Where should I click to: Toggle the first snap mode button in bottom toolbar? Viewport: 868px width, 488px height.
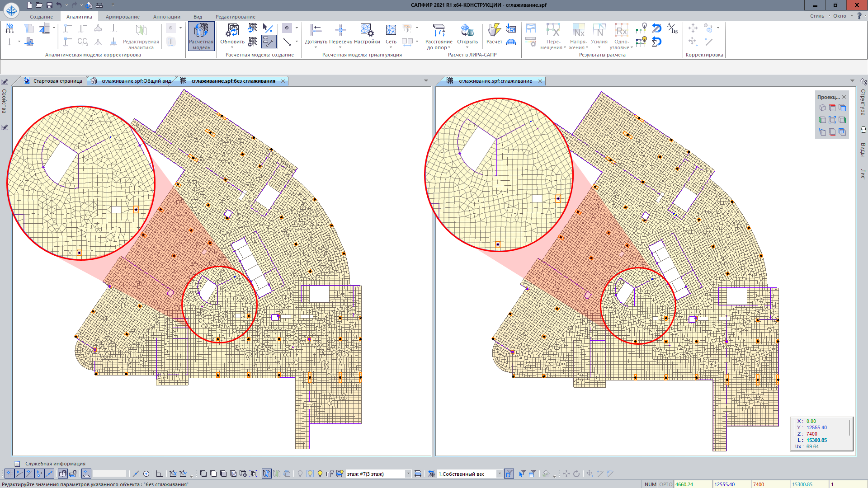[x=9, y=474]
